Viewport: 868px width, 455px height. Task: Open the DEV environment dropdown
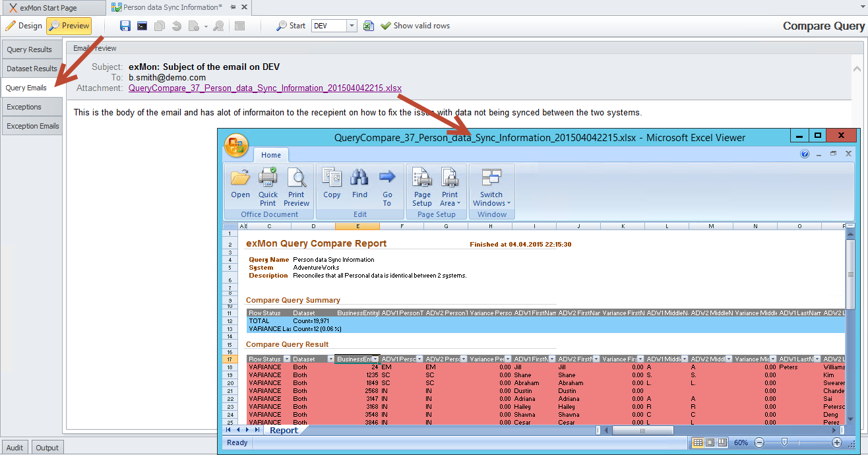352,26
